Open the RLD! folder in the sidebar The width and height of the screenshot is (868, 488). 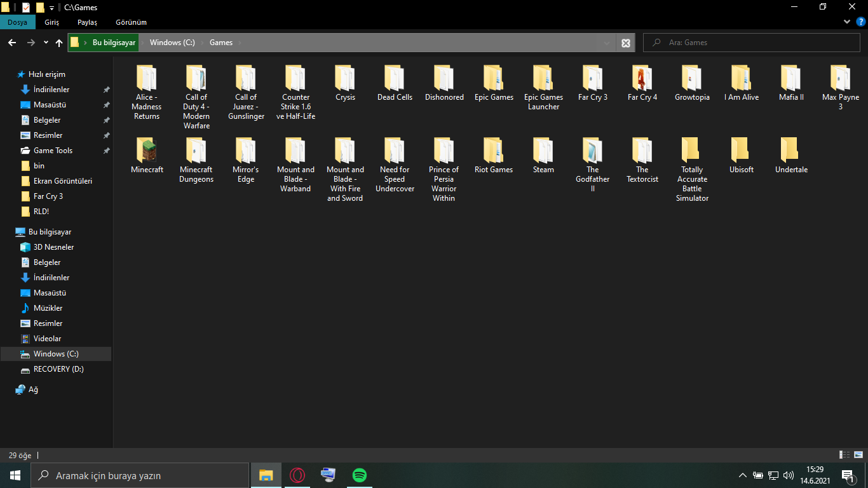click(x=41, y=212)
